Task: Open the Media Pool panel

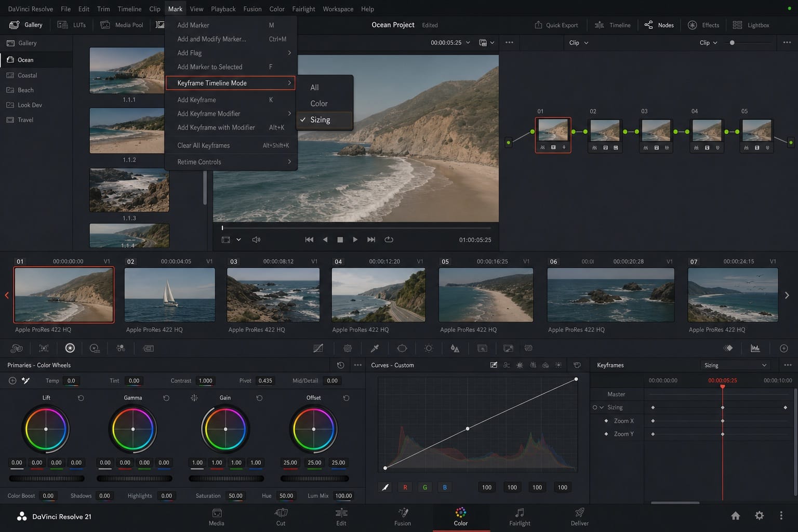Action: pyautogui.click(x=122, y=25)
